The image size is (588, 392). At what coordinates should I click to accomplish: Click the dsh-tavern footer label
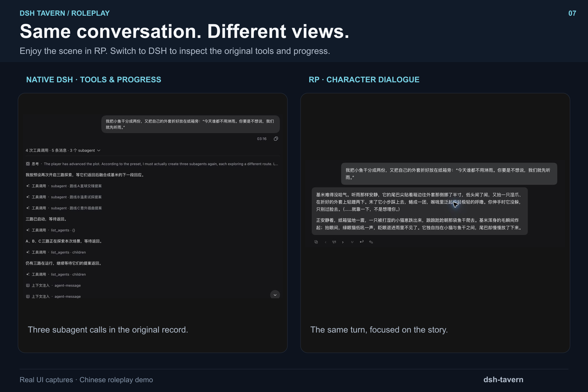coord(503,380)
